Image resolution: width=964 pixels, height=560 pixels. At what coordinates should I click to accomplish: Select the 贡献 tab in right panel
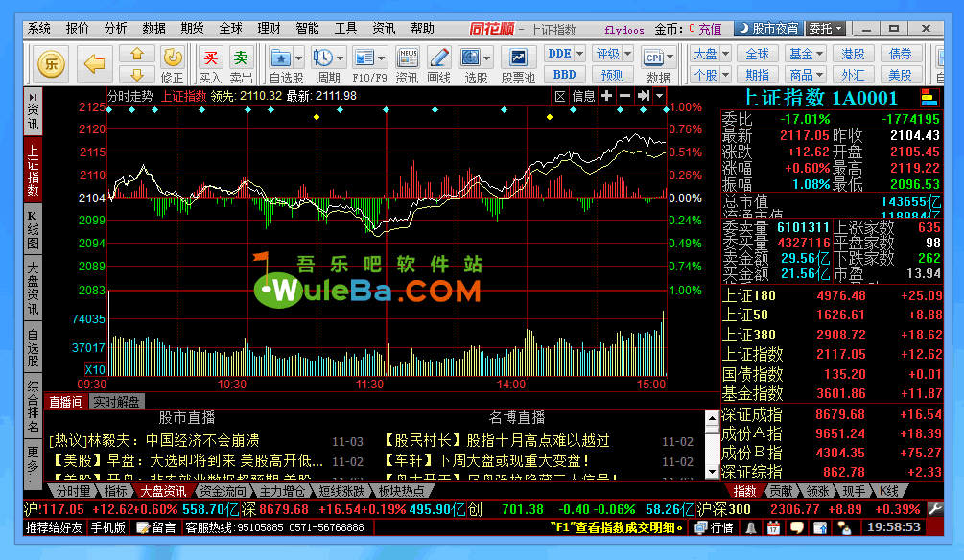coord(782,491)
